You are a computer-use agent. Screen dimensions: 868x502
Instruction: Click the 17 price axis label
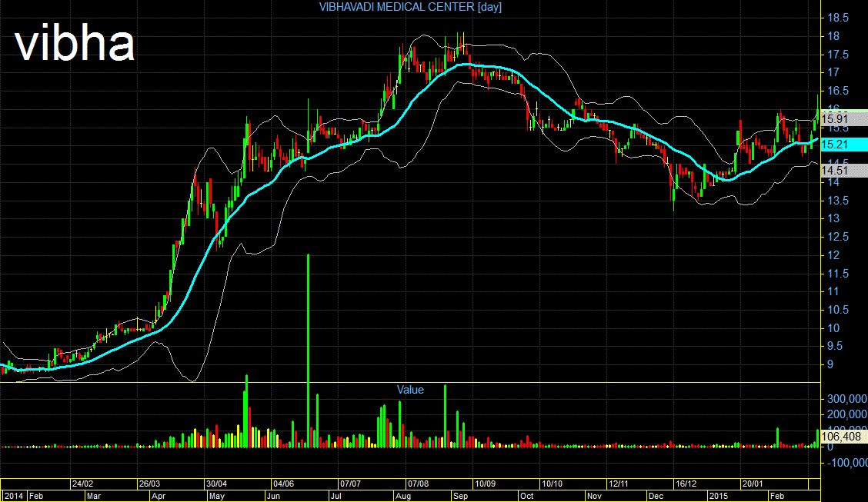click(833, 72)
